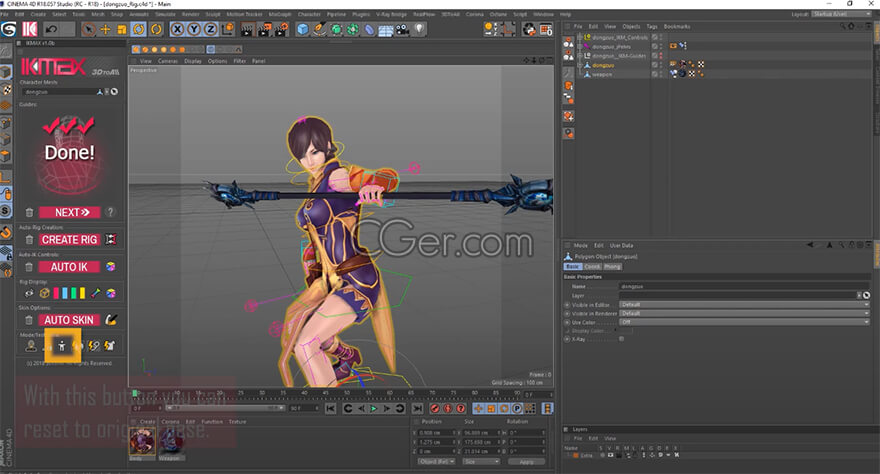
Task: Open the Use Color dropdown
Action: pos(744,323)
